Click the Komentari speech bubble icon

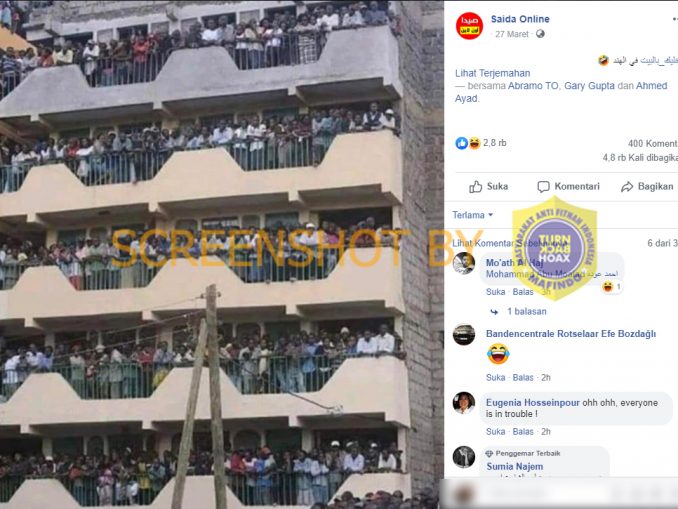click(543, 187)
